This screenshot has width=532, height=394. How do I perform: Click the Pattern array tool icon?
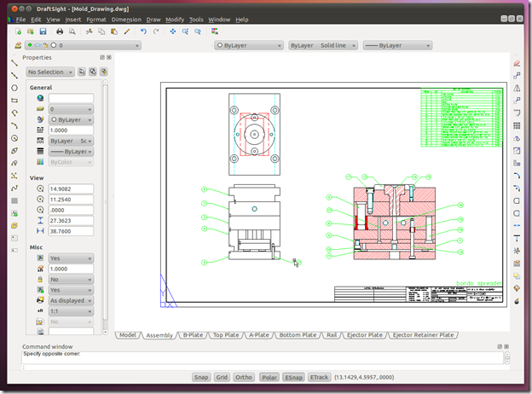tap(517, 125)
